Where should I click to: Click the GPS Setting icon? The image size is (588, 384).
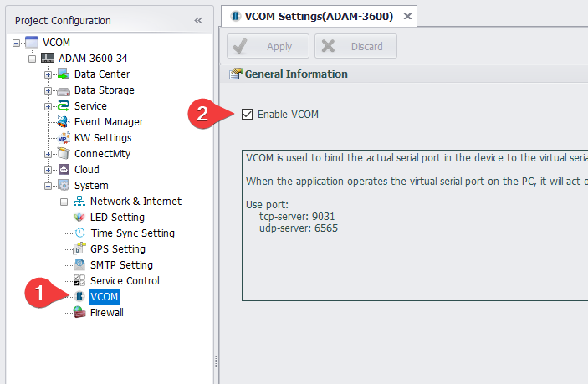pyautogui.click(x=79, y=249)
